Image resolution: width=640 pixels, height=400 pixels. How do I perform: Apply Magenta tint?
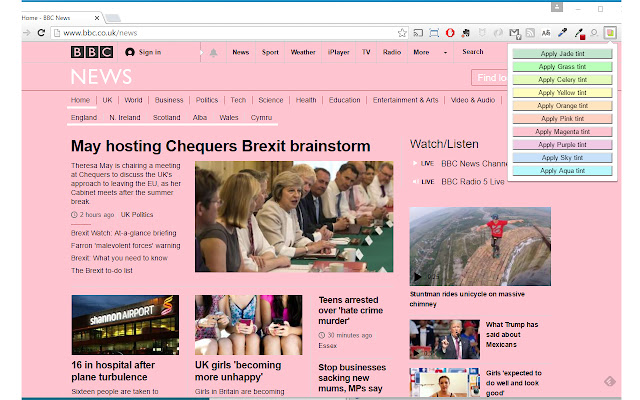(562, 132)
